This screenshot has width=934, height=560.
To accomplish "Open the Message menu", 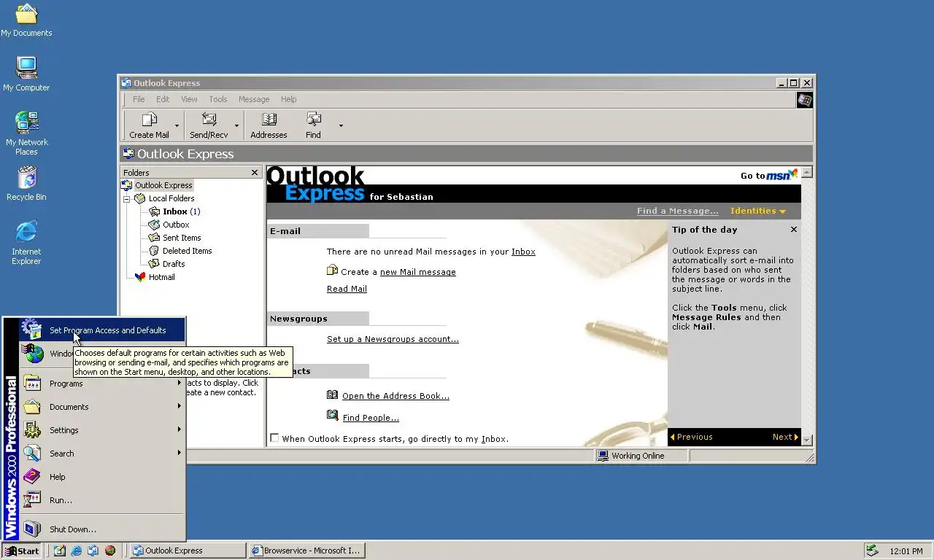I will 254,99.
